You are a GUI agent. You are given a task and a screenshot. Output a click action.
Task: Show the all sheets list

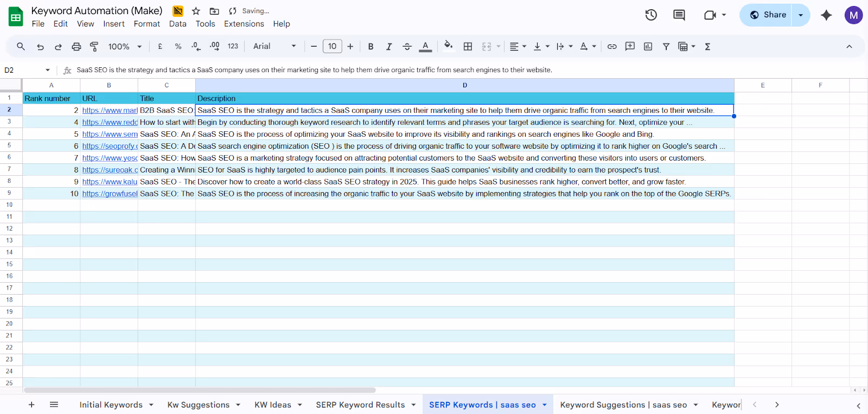(54, 405)
